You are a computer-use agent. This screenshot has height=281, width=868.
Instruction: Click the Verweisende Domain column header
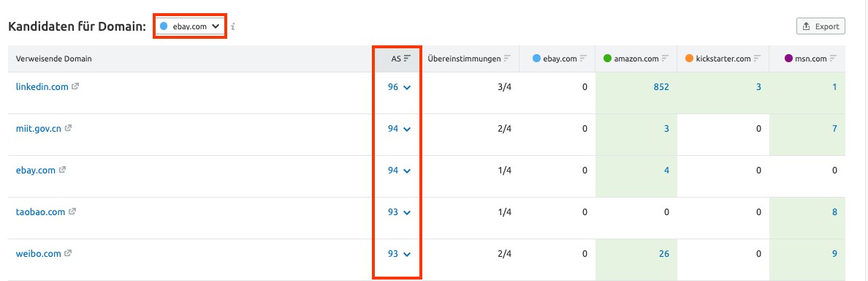53,59
